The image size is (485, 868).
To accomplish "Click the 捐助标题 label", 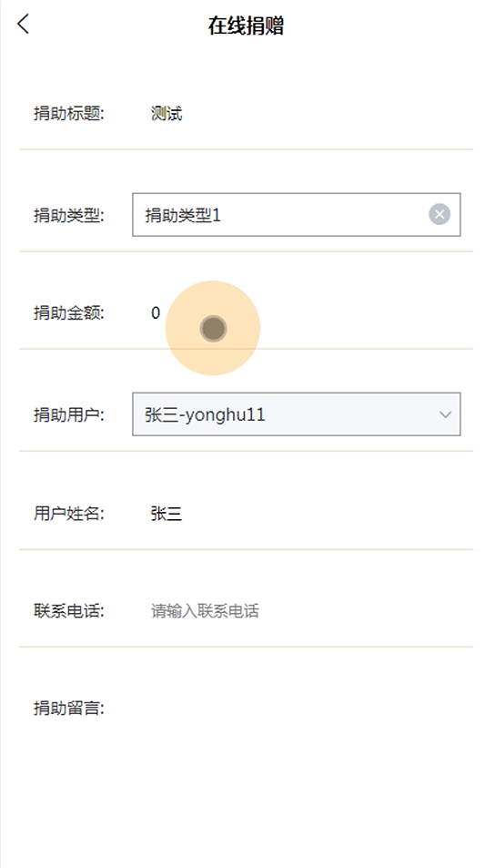I will click(69, 114).
